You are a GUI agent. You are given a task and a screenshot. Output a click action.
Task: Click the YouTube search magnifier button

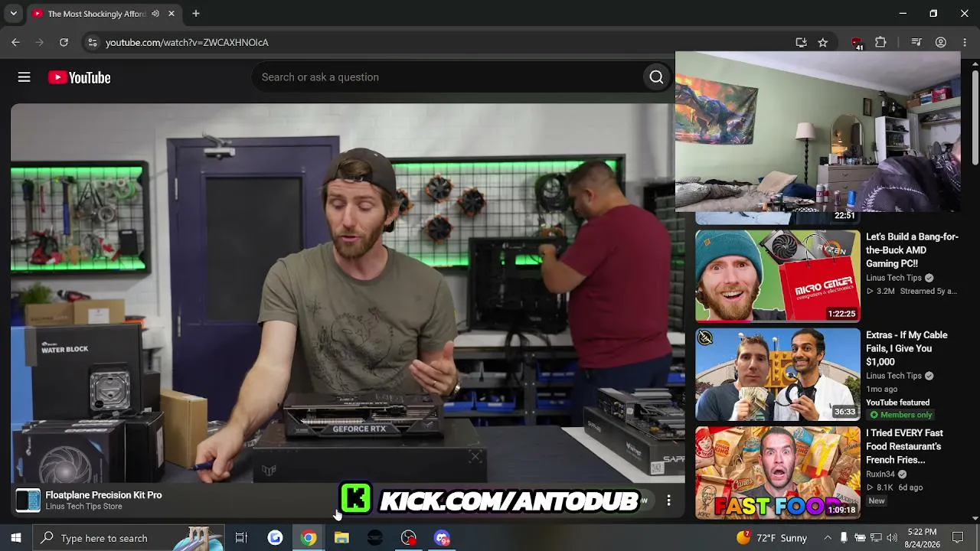[x=656, y=77]
